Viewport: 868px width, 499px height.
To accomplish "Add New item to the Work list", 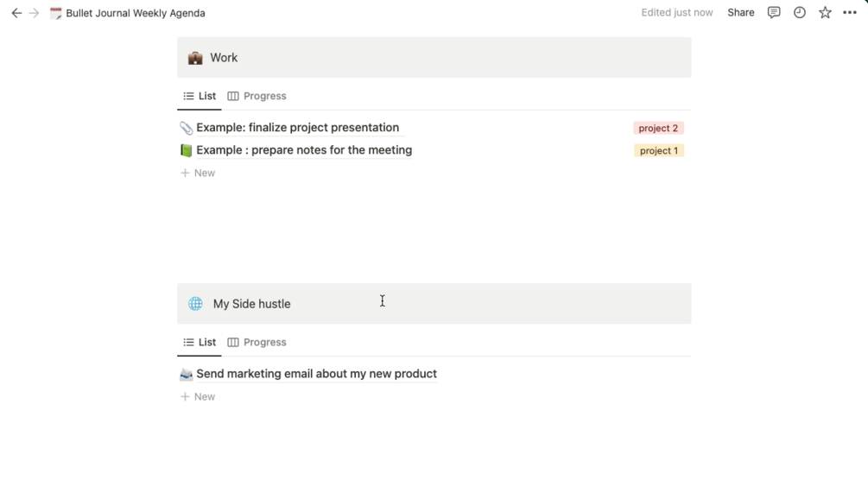I will point(198,173).
